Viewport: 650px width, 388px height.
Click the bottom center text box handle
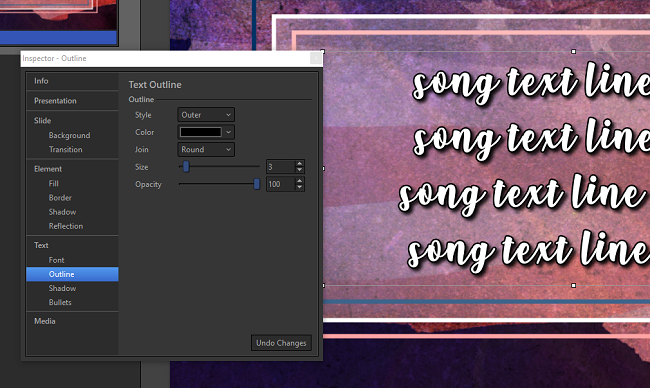574,286
